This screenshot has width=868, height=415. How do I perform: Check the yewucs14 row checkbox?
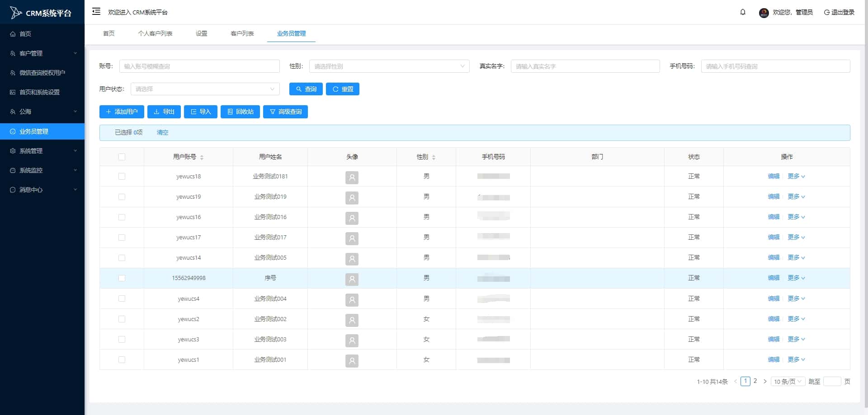pos(122,258)
